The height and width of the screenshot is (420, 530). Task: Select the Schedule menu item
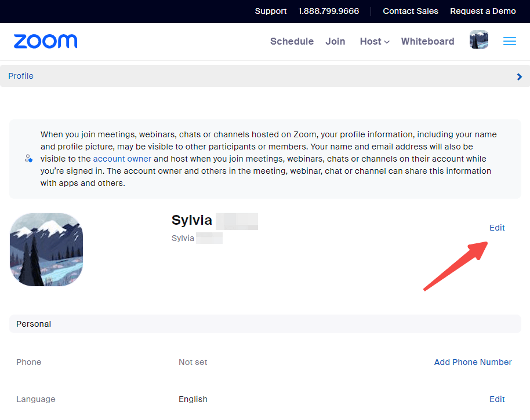[292, 41]
